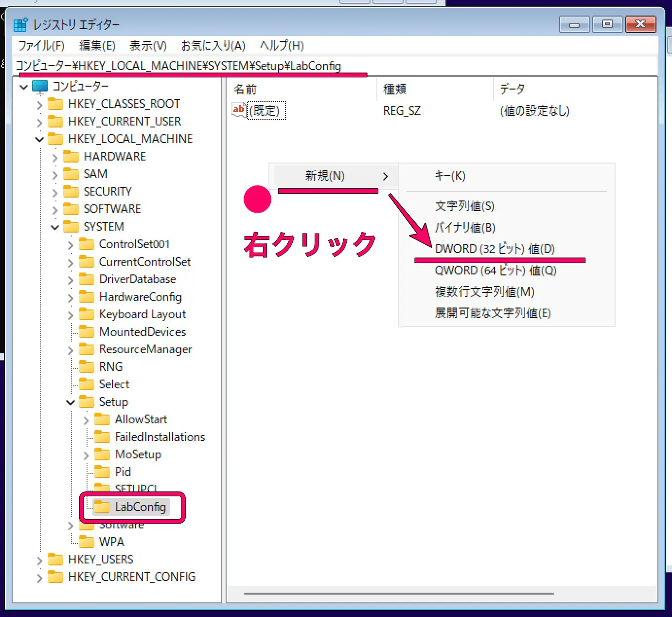Select 文字列値(S) in the context menu
This screenshot has height=617, width=672.
pos(464,206)
